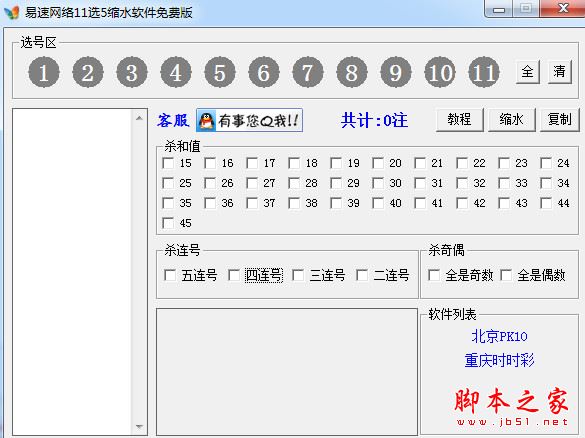Check sum value 21 checkbox
This screenshot has width=585, height=438.
coord(420,163)
